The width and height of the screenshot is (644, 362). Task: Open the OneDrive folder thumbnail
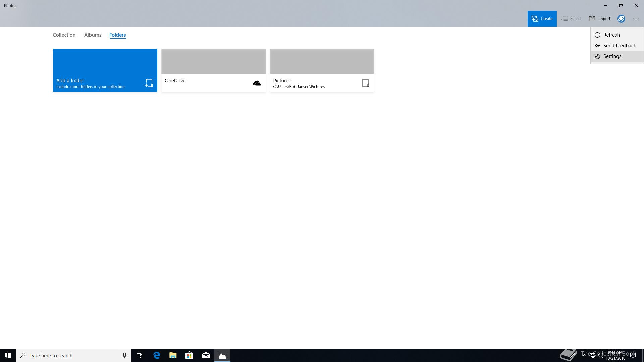(x=213, y=62)
